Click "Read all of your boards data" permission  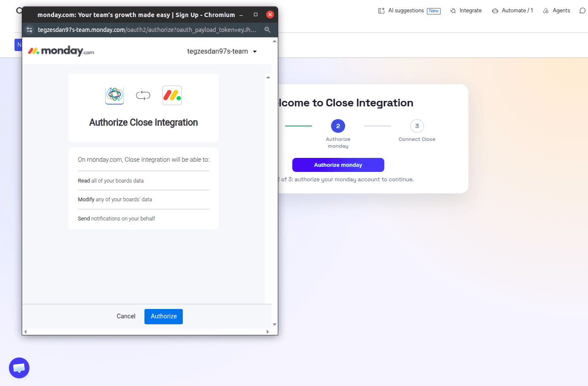pos(111,181)
